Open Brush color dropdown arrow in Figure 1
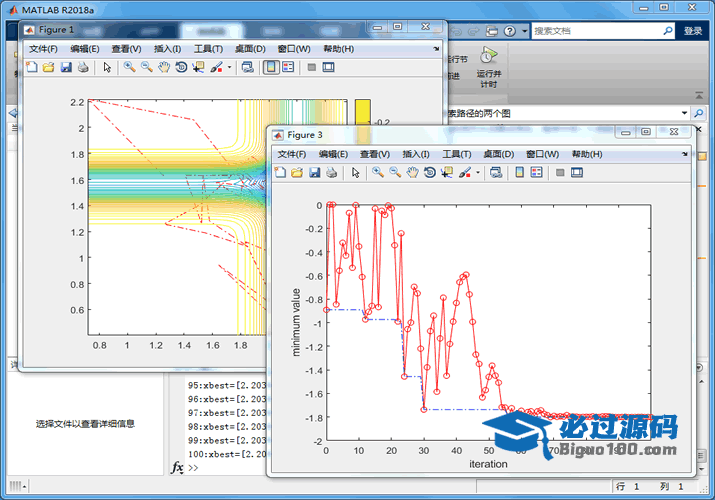Viewport: 715px width, 500px height. pyautogui.click(x=229, y=67)
